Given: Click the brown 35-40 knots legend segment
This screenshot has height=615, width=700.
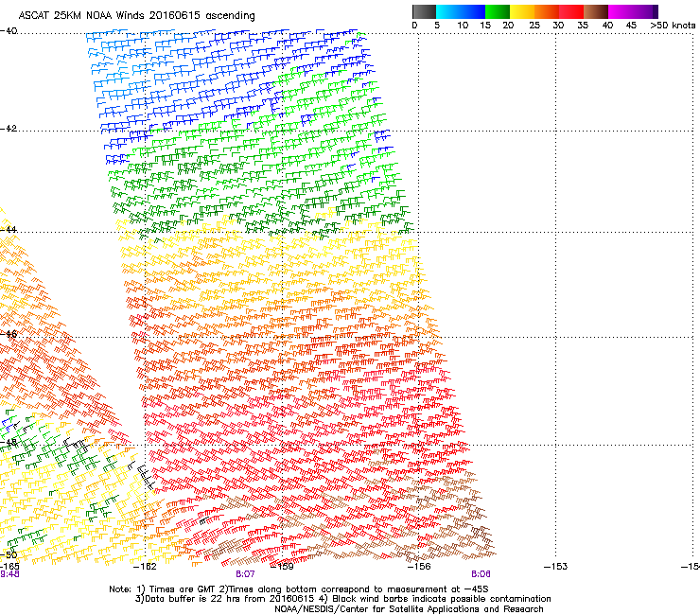Looking at the screenshot, I should 596,11.
